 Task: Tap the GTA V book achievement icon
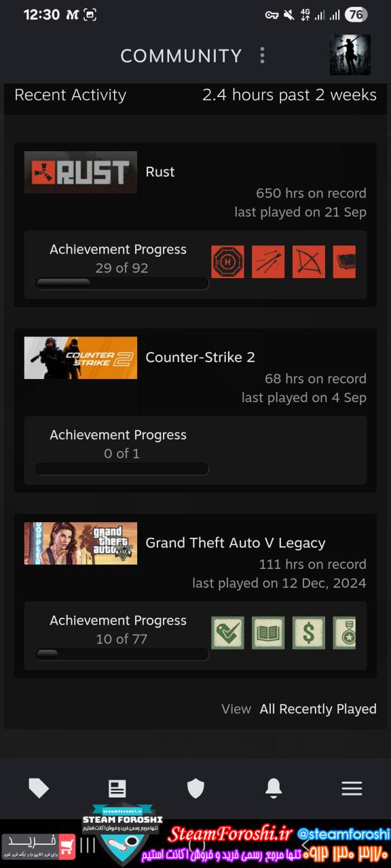tap(268, 633)
